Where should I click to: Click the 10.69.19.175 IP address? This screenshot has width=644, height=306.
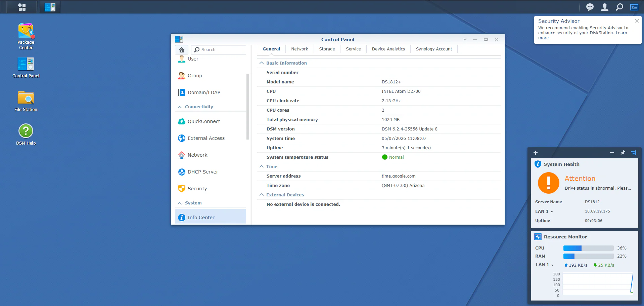[x=597, y=211]
